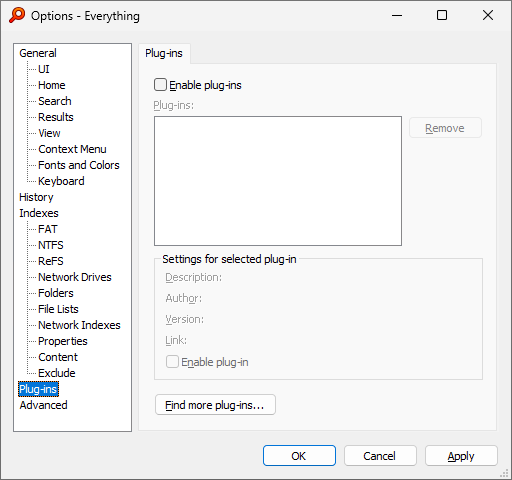This screenshot has width=512, height=480.
Task: Open the View options page
Action: point(49,133)
